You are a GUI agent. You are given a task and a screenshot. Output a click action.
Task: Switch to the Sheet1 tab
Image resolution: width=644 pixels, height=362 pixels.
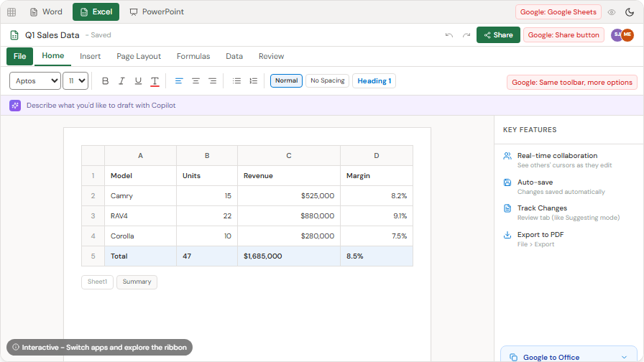tap(97, 282)
